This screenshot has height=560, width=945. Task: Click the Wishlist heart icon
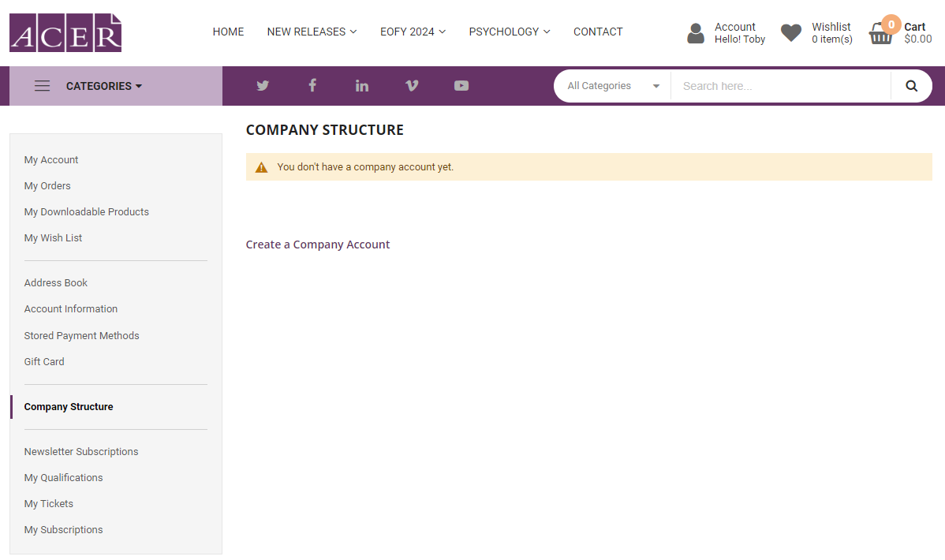click(791, 32)
